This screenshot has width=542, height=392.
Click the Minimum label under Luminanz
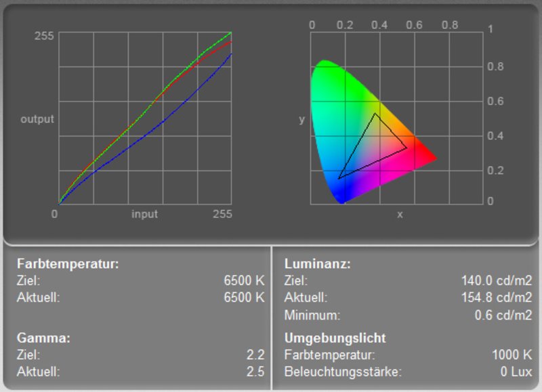(x=312, y=315)
